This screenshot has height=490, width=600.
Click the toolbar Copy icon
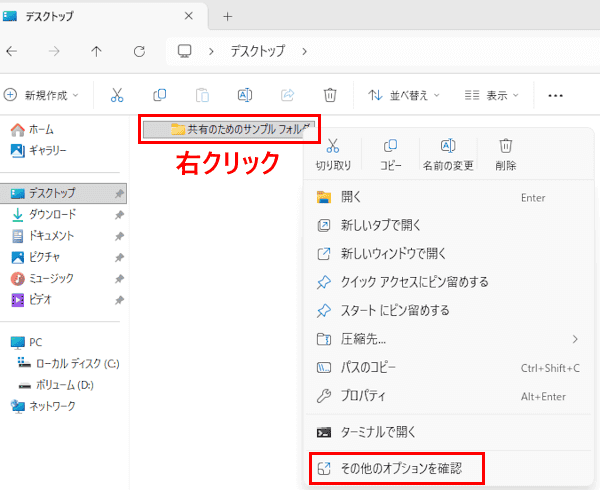coord(160,95)
